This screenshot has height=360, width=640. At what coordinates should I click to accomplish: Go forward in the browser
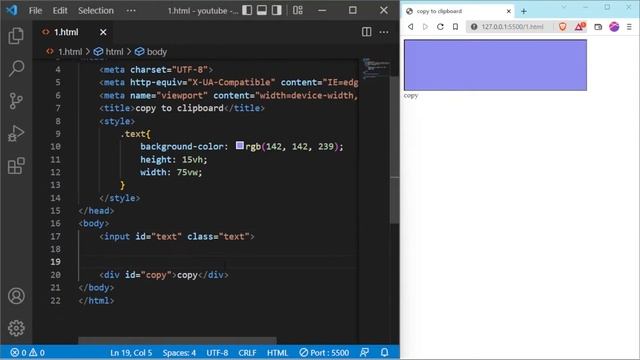click(x=425, y=27)
